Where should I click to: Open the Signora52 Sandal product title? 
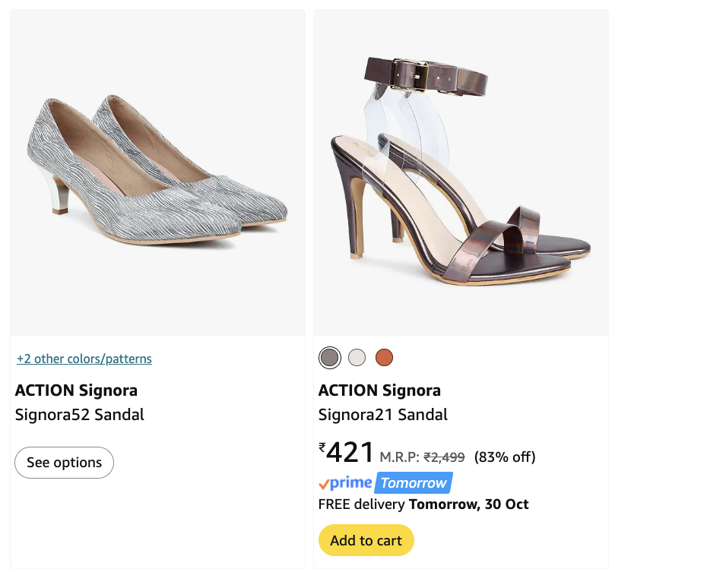[x=80, y=415]
